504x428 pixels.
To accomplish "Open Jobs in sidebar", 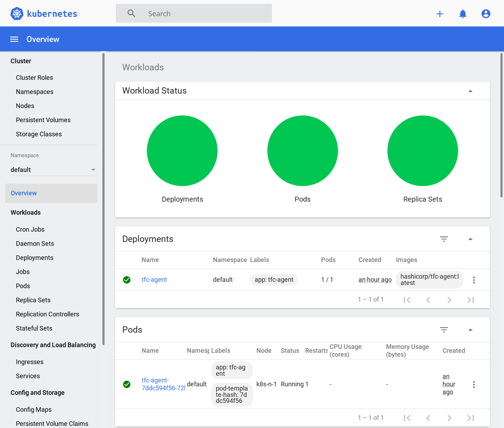I will (23, 272).
